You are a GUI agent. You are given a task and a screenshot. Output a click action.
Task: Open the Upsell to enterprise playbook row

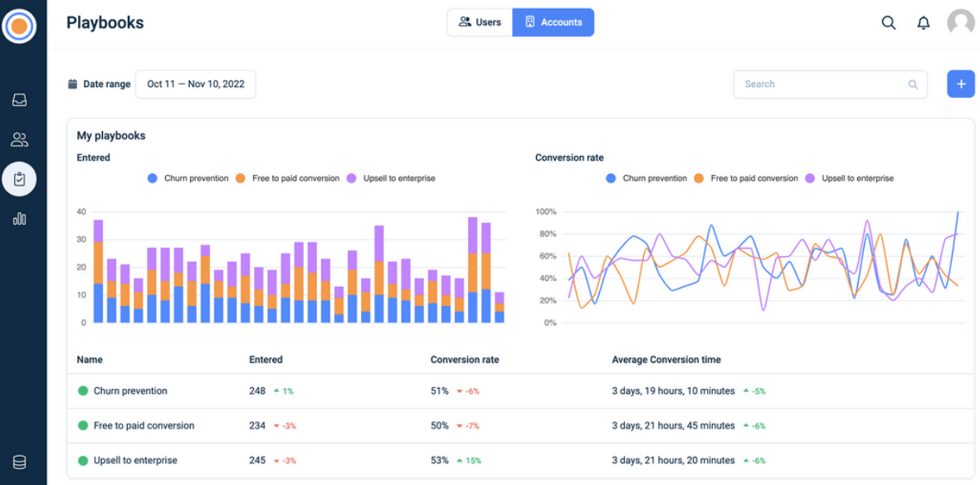pyautogui.click(x=135, y=460)
